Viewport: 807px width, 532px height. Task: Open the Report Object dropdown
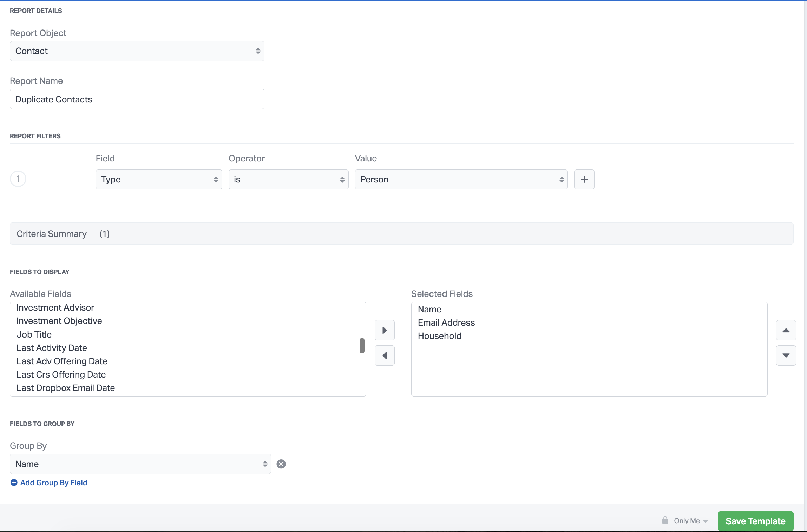click(137, 51)
